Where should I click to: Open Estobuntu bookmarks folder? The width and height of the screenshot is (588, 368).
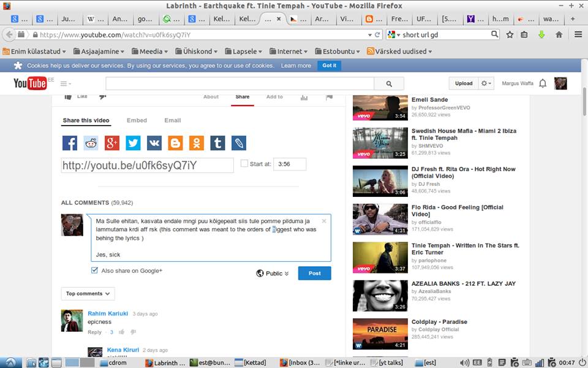point(337,52)
